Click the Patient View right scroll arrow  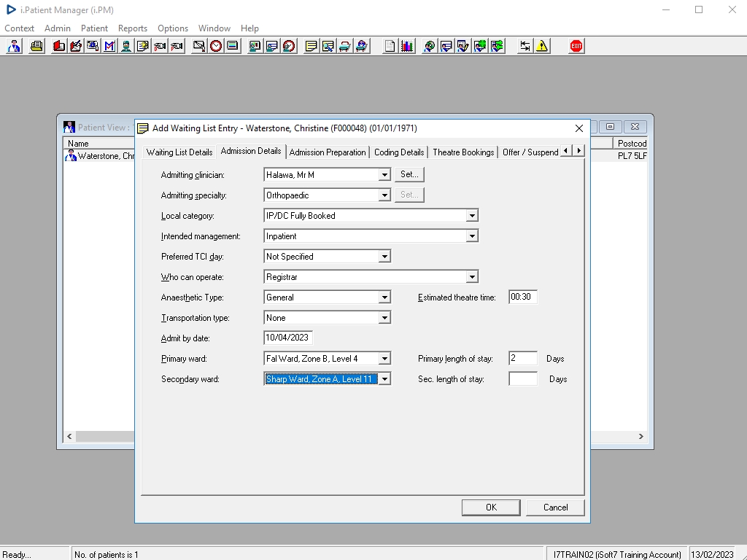640,436
